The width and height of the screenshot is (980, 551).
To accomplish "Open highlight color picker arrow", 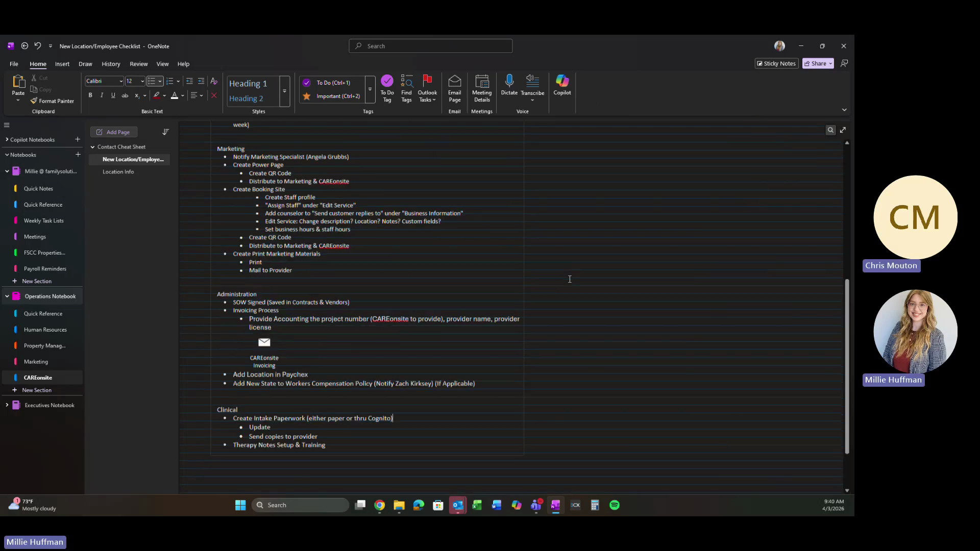I will point(164,95).
